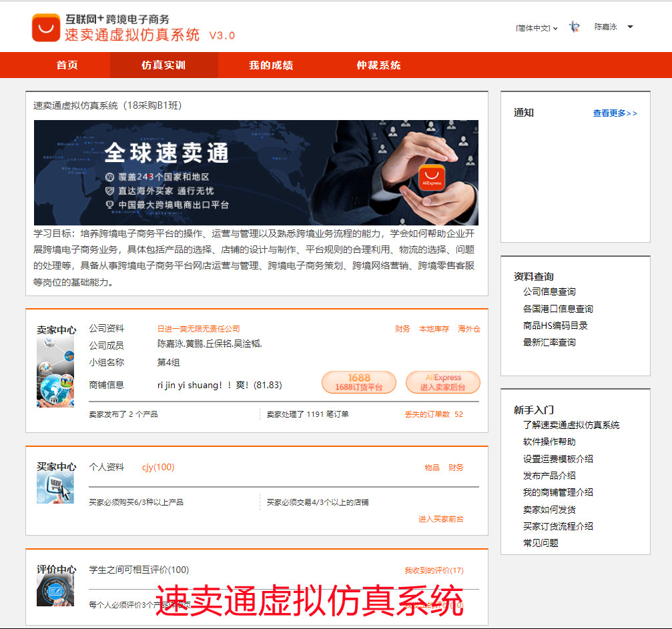Open 发布产品介绍 link
This screenshot has height=629, width=672.
click(549, 476)
